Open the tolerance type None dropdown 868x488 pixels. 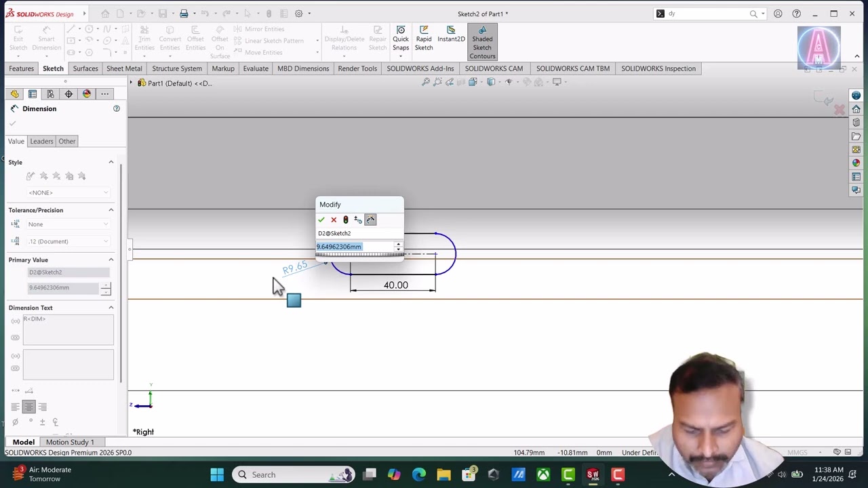[68, 224]
